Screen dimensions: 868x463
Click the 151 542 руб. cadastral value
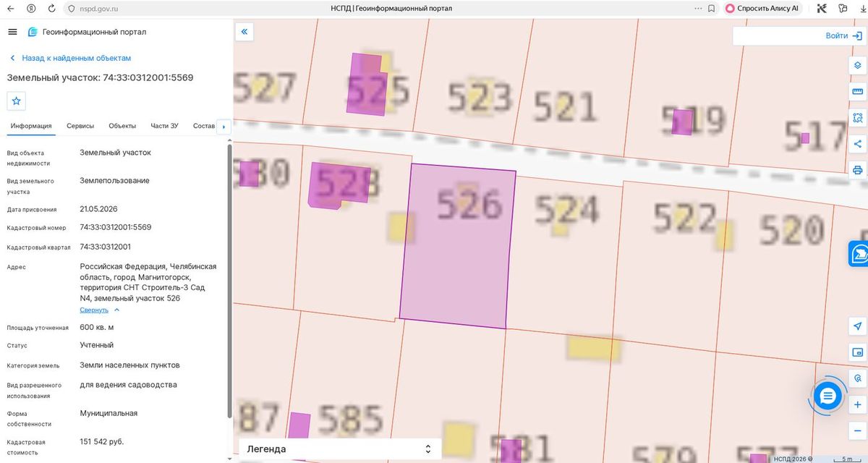[x=102, y=441]
